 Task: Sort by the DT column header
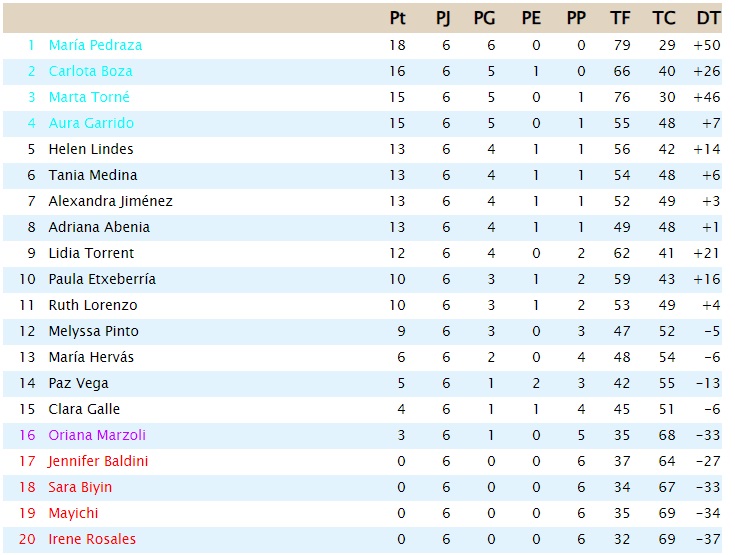point(708,18)
